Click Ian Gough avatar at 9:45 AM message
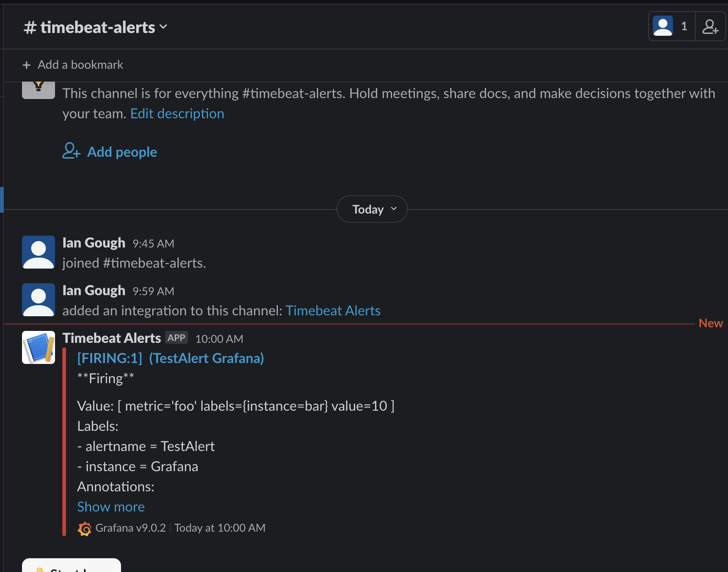The image size is (728, 572). 39,252
